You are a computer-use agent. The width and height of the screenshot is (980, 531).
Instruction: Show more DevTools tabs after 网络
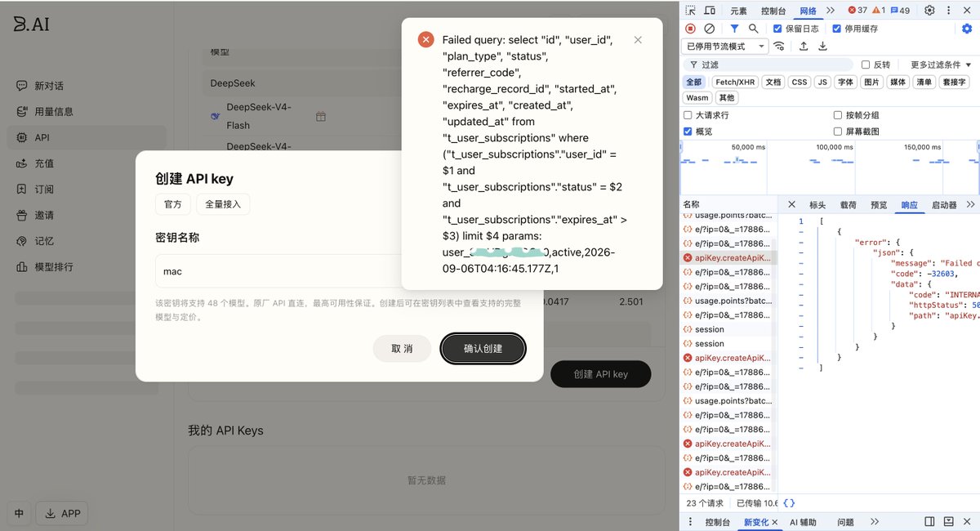(x=831, y=11)
